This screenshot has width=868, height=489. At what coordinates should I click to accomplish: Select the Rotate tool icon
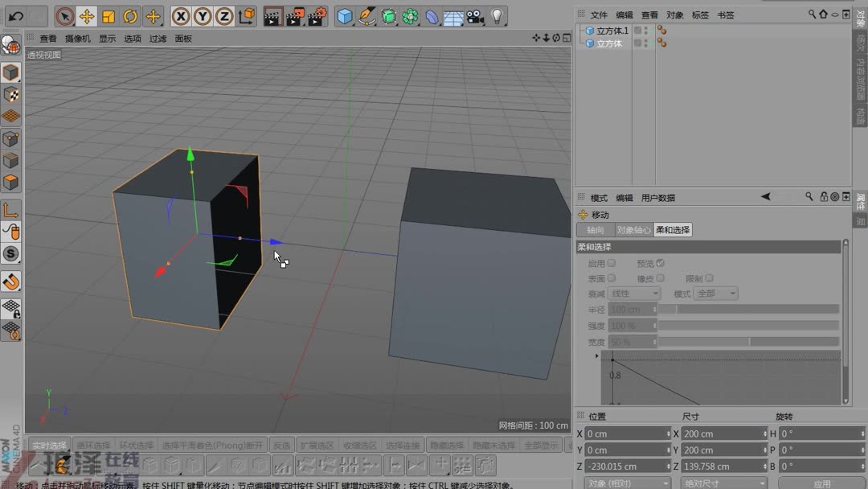coord(129,15)
